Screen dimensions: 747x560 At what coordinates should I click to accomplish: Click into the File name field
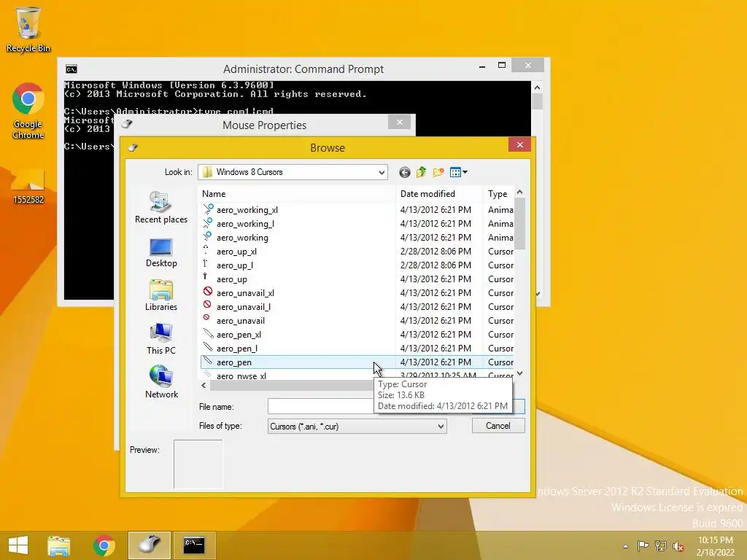tap(320, 406)
